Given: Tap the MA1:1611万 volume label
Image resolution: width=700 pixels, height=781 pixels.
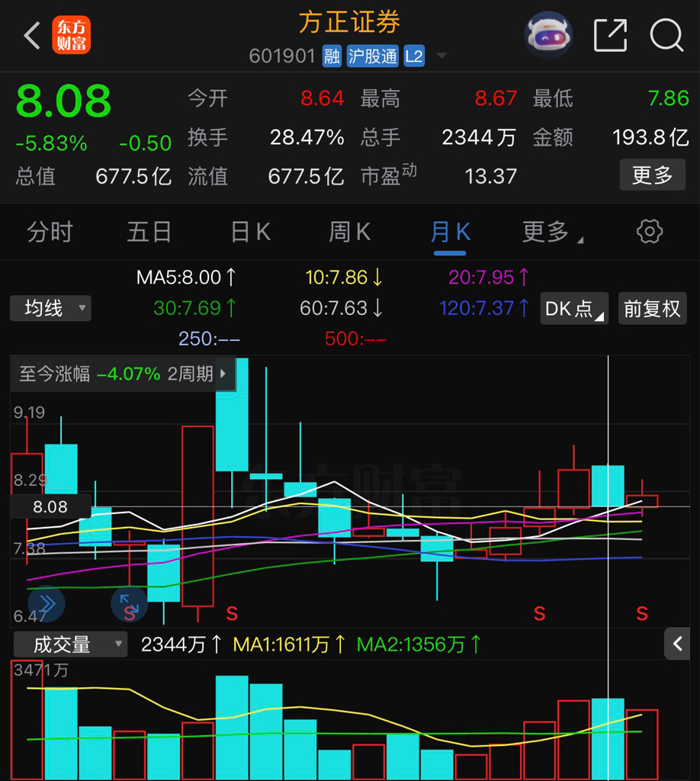Looking at the screenshot, I should tap(289, 644).
